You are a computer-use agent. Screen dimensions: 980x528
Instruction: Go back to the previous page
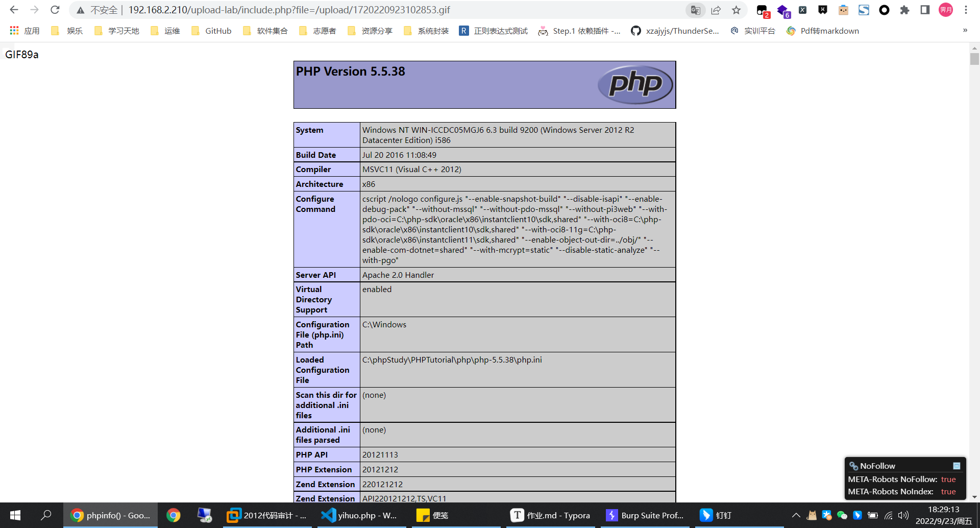pyautogui.click(x=14, y=10)
